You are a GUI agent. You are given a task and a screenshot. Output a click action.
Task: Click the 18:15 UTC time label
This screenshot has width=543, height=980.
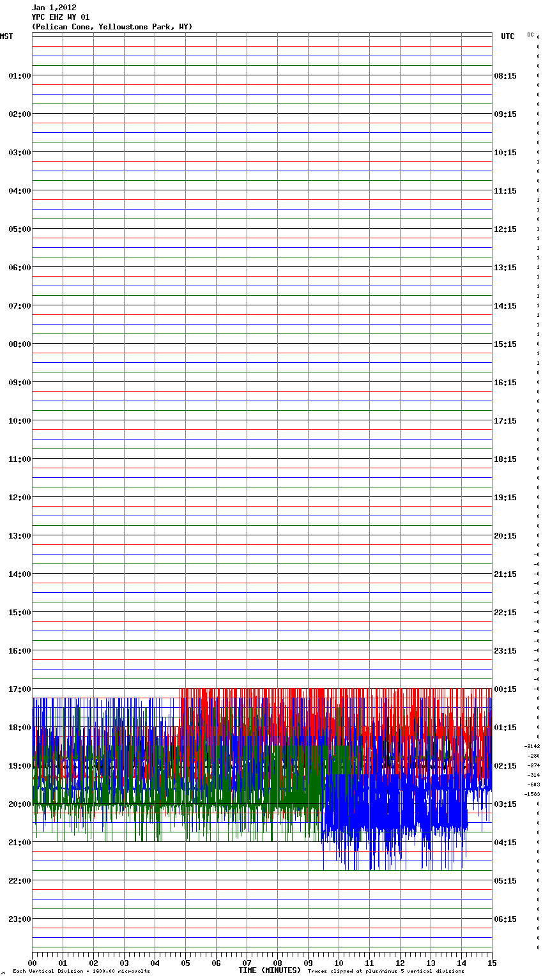(x=505, y=459)
